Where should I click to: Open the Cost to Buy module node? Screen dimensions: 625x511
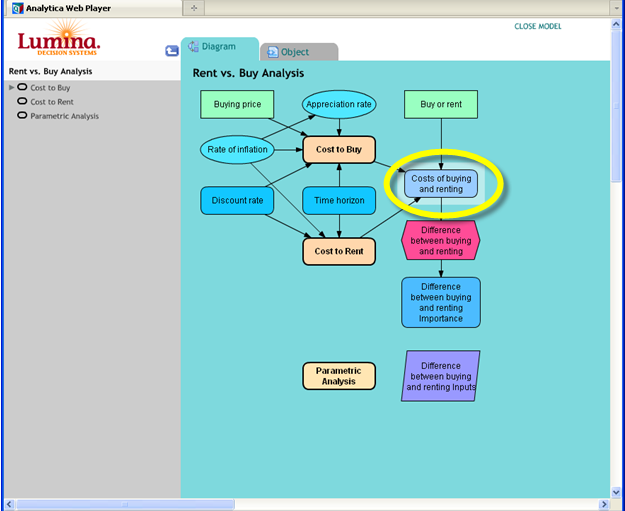[x=339, y=149]
